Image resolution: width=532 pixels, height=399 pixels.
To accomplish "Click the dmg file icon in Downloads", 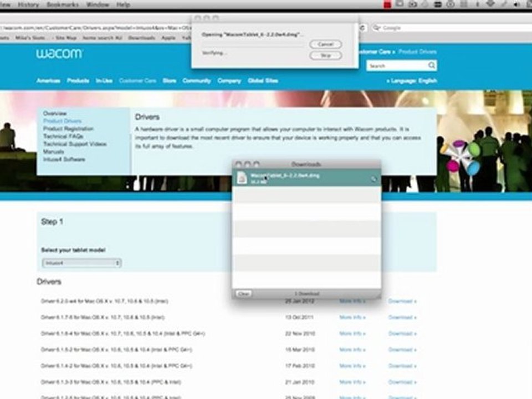I will [242, 178].
